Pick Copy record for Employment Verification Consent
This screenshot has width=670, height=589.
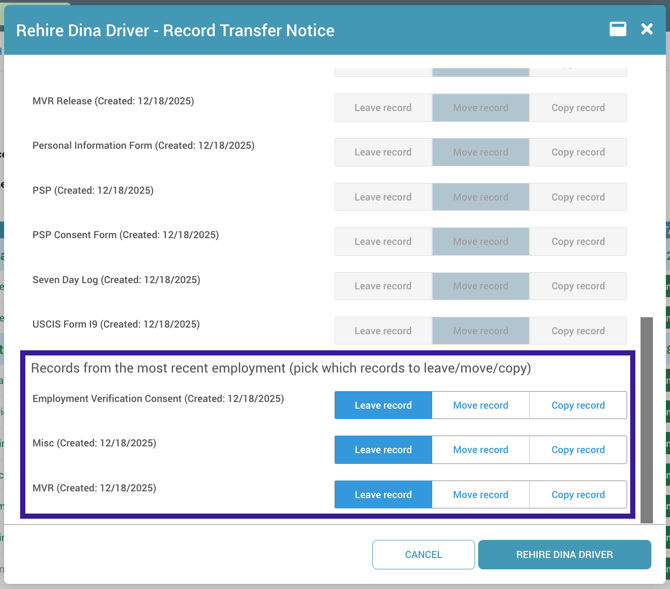[x=578, y=405]
